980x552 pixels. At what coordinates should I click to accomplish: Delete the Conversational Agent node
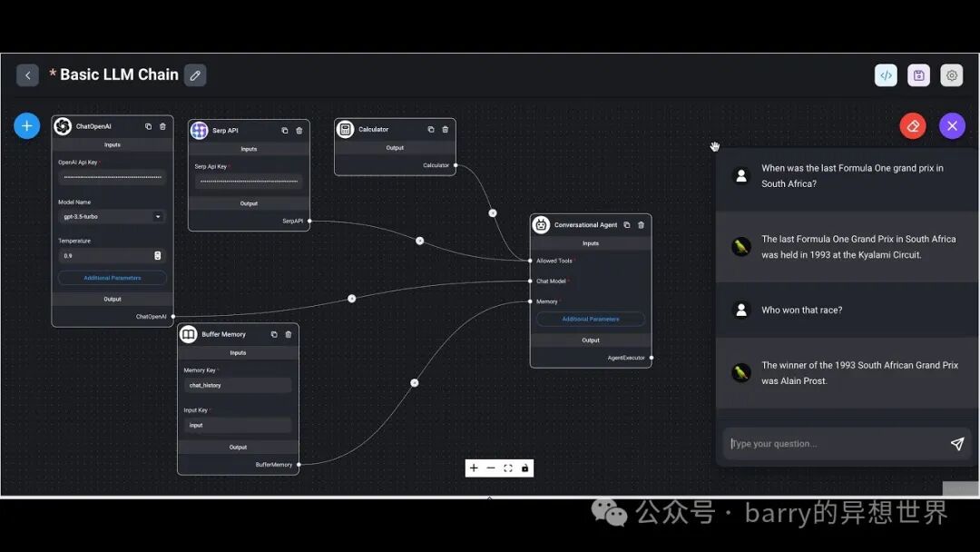click(642, 225)
